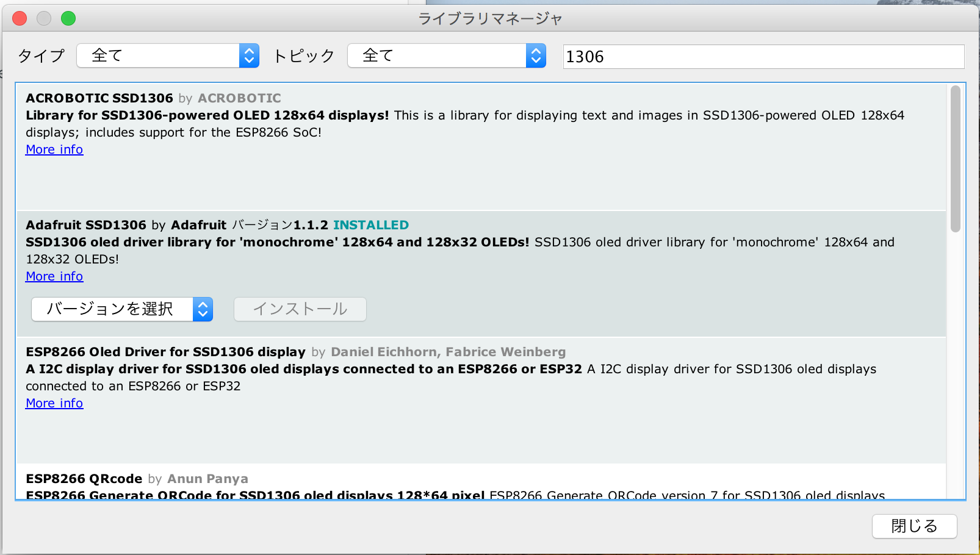Open the バージョンを選択 version selector
This screenshot has width=980, height=555.
(x=113, y=309)
